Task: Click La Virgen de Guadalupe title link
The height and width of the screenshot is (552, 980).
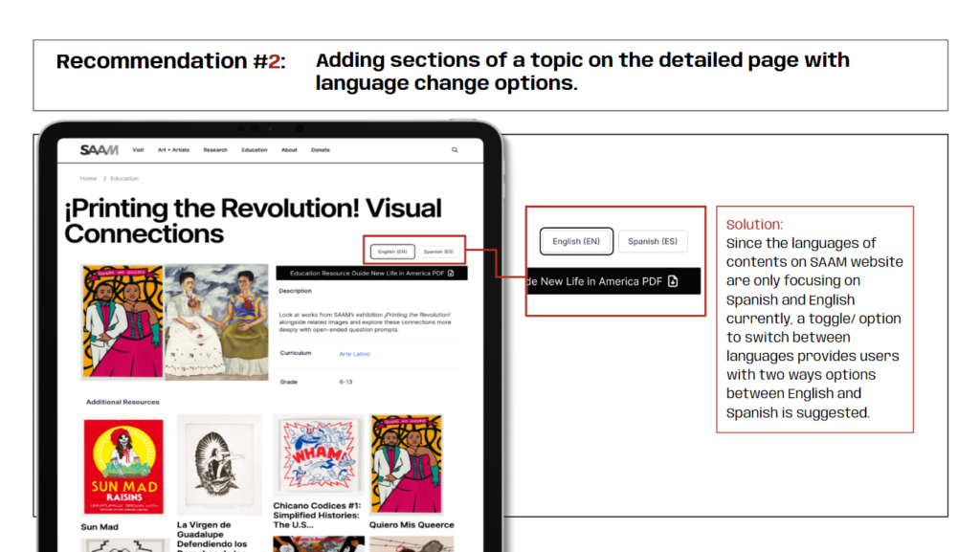Action: [x=212, y=537]
